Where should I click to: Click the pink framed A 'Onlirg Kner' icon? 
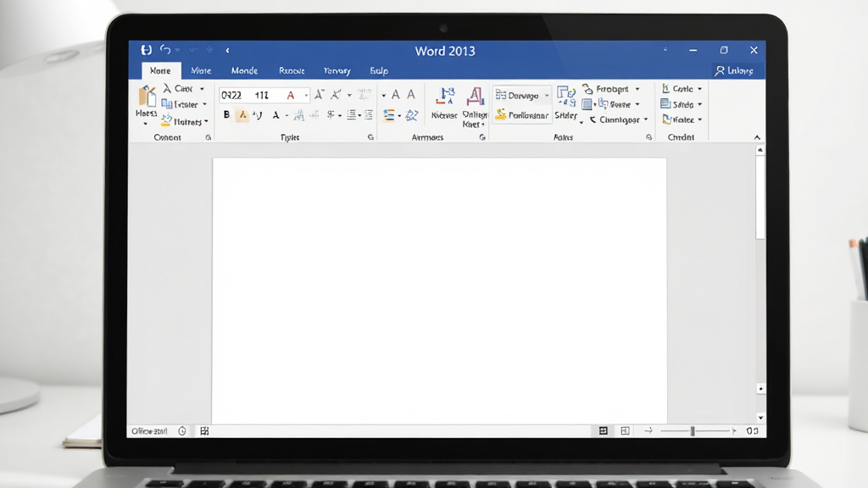point(475,97)
